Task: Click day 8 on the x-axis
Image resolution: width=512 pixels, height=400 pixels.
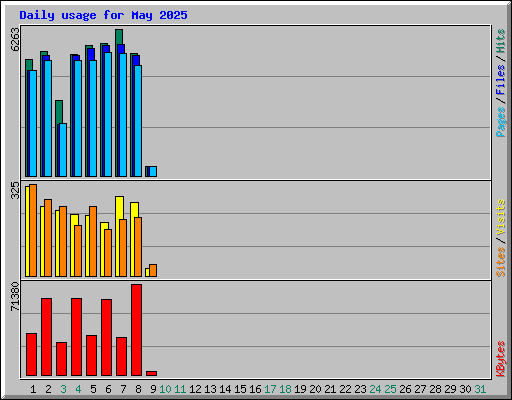Action: point(138,389)
